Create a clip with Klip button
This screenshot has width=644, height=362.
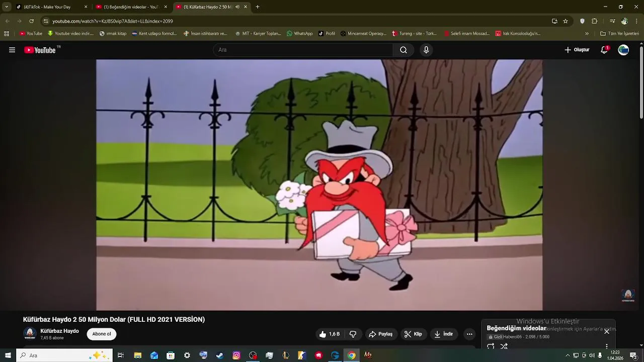[413, 334]
